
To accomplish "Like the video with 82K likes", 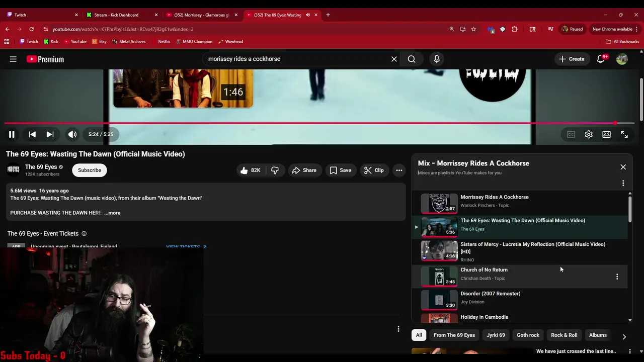I will click(x=250, y=170).
